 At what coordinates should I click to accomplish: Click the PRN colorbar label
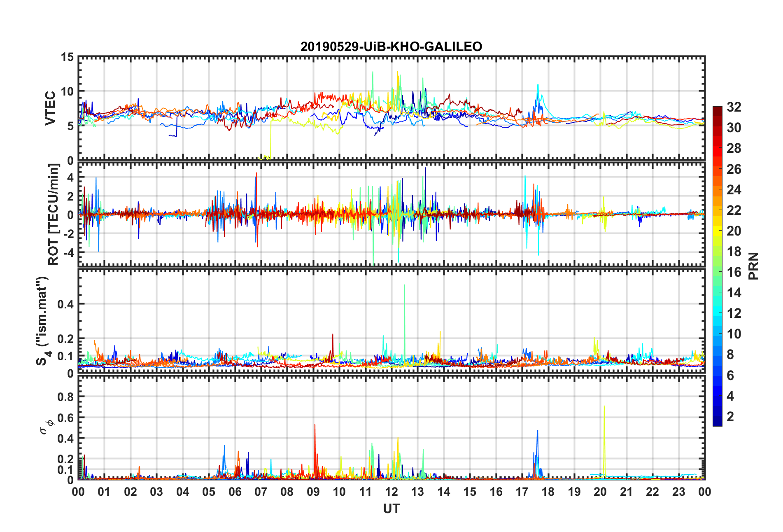[753, 266]
